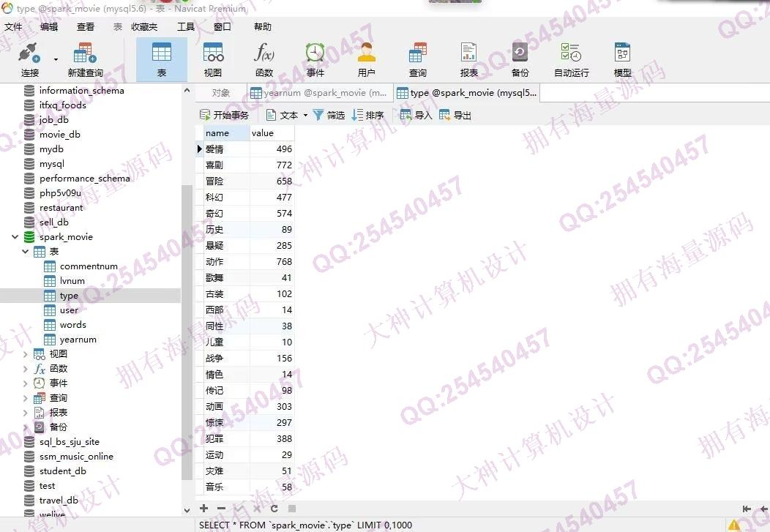Viewport: 770px width, 532px height.
Task: Click the Sort (排序) button
Action: click(368, 116)
